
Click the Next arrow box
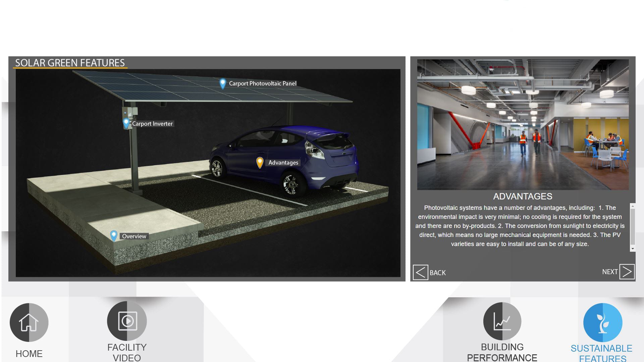click(x=627, y=271)
